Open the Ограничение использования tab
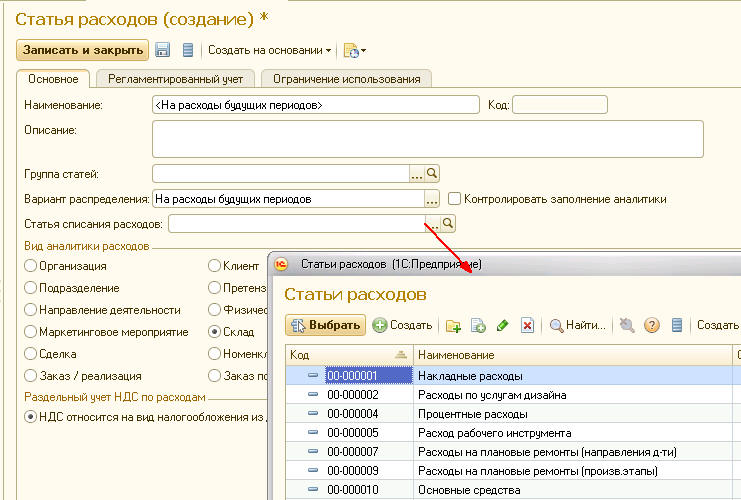 [346, 79]
